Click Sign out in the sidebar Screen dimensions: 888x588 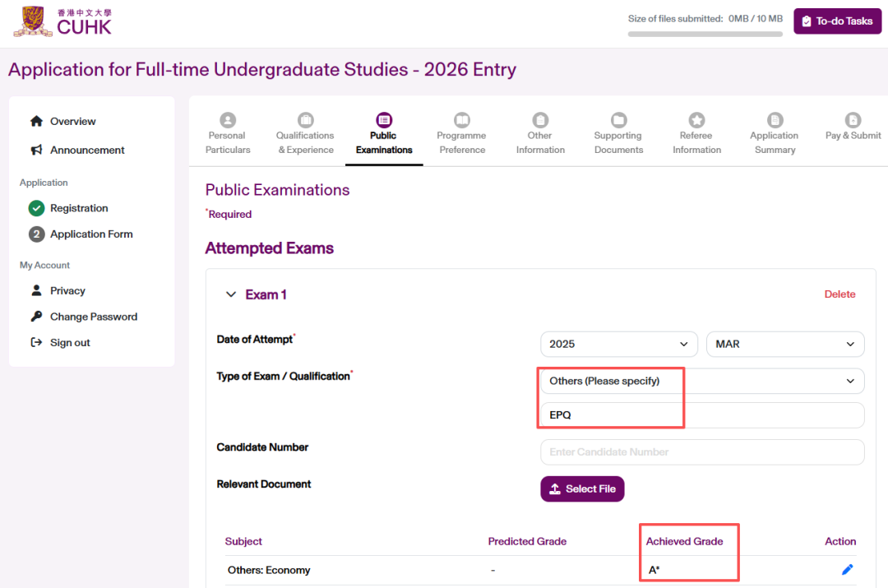tap(70, 342)
